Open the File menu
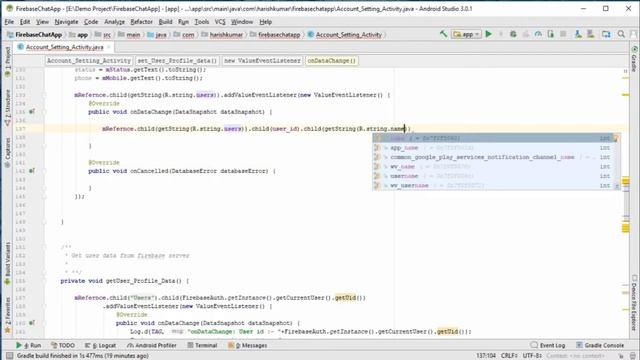The width and height of the screenshot is (640, 360). click(9, 22)
